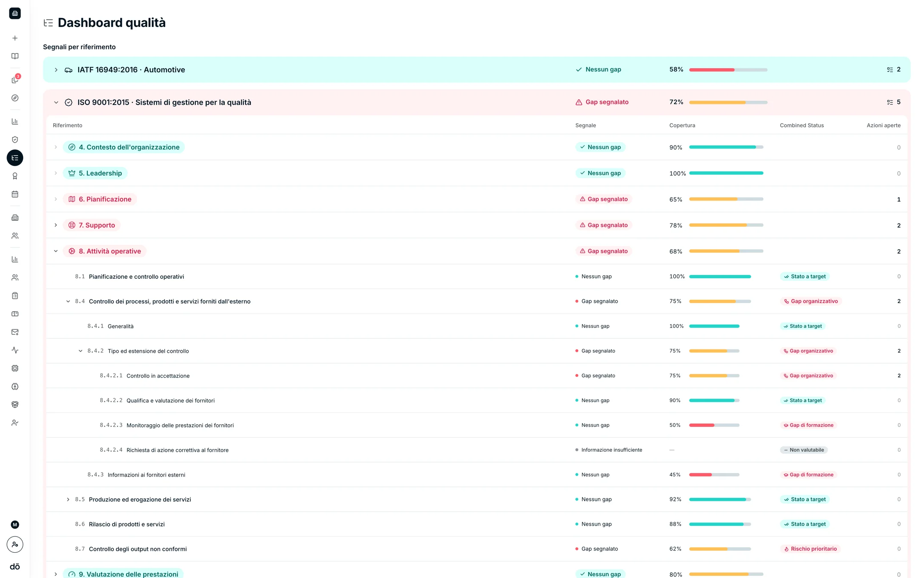The image size is (924, 578).
Task: Click the Non valutabile status badge
Action: point(803,450)
